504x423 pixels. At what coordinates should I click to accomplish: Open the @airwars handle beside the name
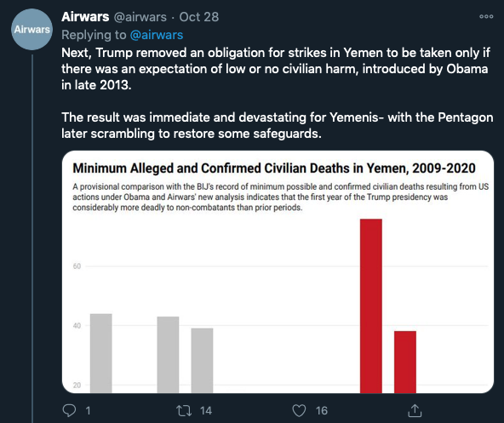[140, 17]
